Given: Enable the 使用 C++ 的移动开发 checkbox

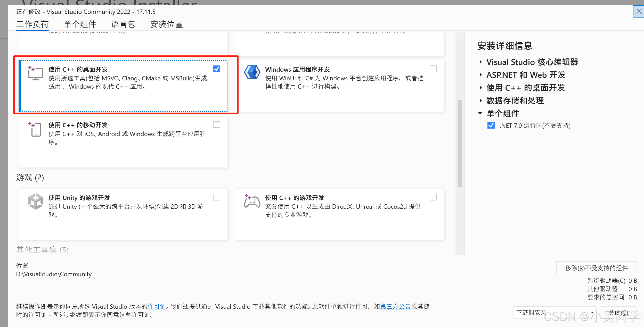Looking at the screenshot, I should tap(217, 125).
